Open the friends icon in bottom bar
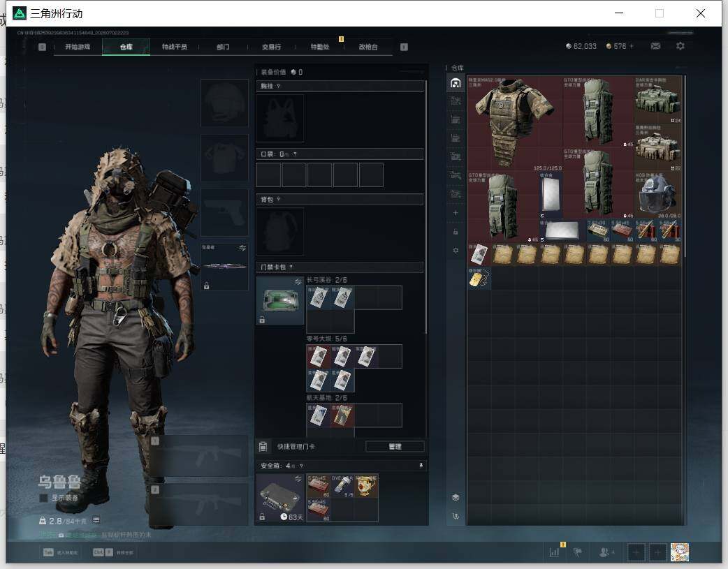The height and width of the screenshot is (569, 728). tap(605, 552)
